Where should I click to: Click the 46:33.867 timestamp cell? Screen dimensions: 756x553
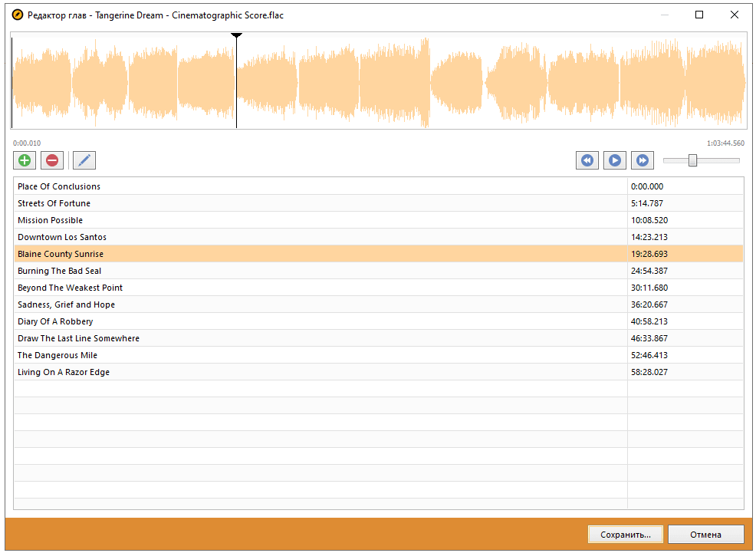649,338
